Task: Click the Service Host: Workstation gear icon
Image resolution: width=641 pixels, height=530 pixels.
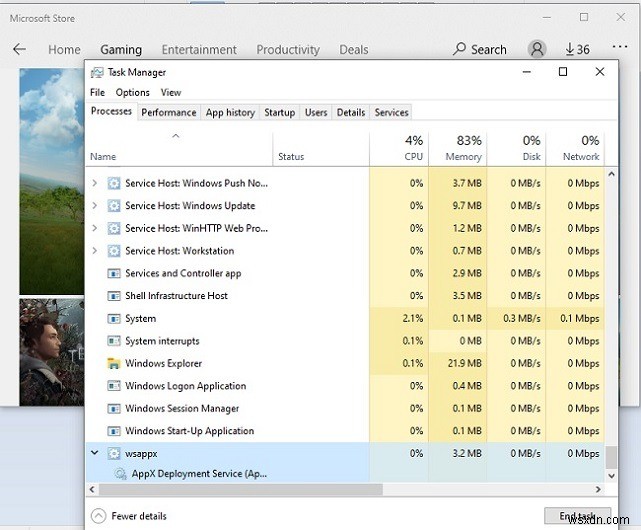Action: point(114,251)
